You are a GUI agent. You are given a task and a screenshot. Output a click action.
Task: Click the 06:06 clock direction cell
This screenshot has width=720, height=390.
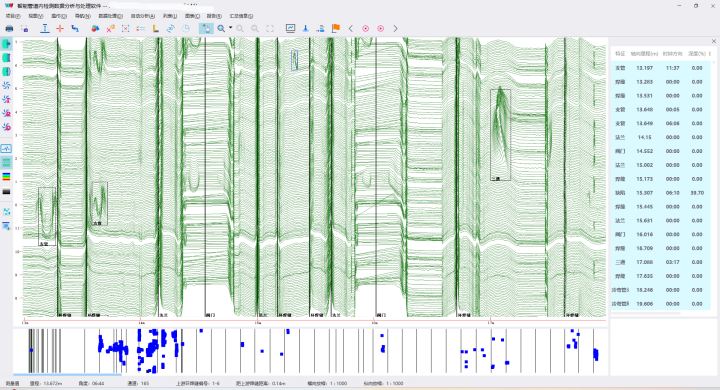(673, 124)
